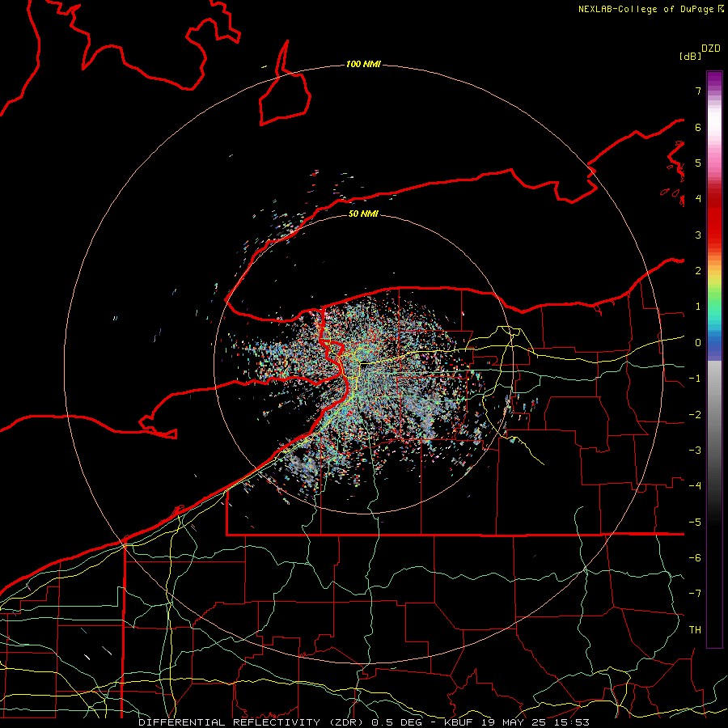Click the colorbar value 2 label
Image resolution: width=728 pixels, height=728 pixels.
698,271
